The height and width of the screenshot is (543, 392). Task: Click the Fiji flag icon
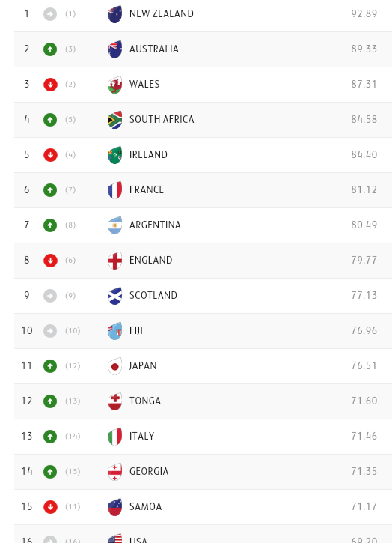pos(114,331)
